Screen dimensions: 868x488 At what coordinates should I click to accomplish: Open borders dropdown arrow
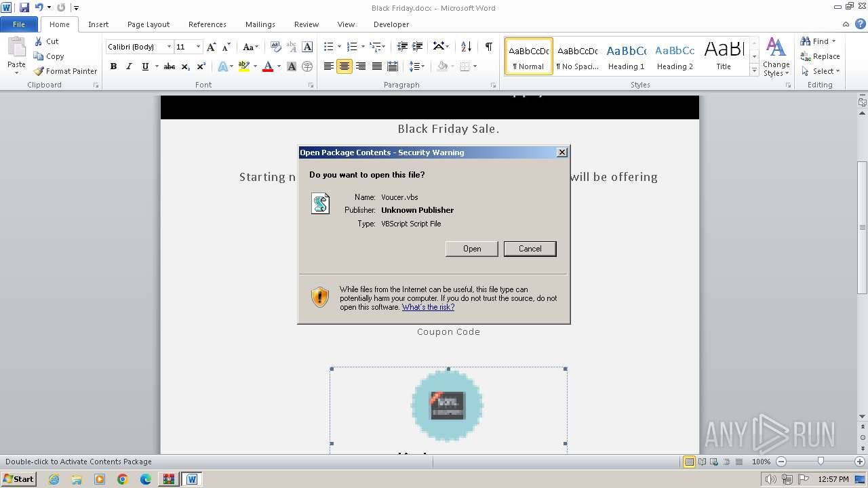(x=475, y=66)
